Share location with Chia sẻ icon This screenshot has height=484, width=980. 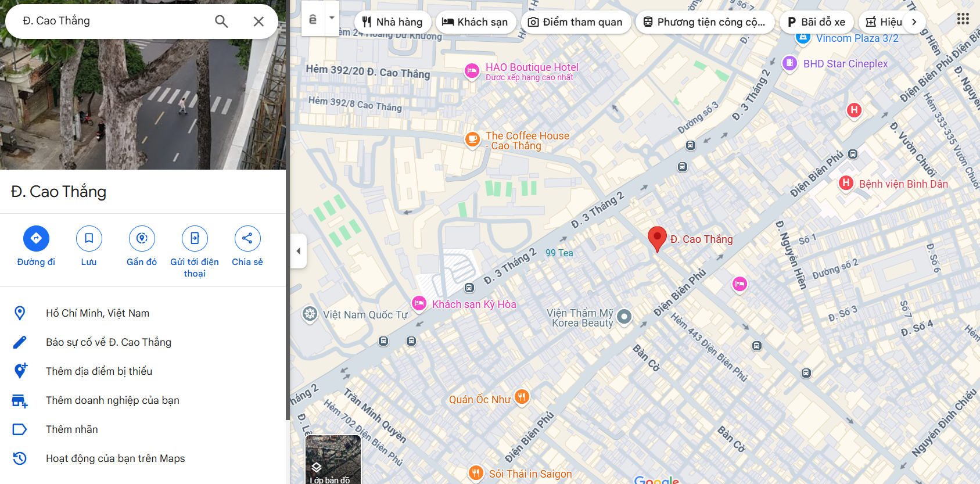[247, 238]
